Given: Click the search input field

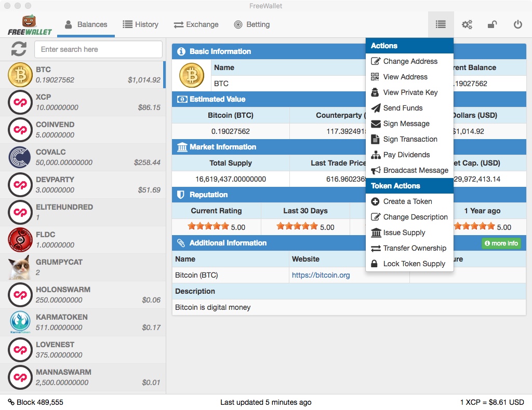Looking at the screenshot, I should coord(98,49).
